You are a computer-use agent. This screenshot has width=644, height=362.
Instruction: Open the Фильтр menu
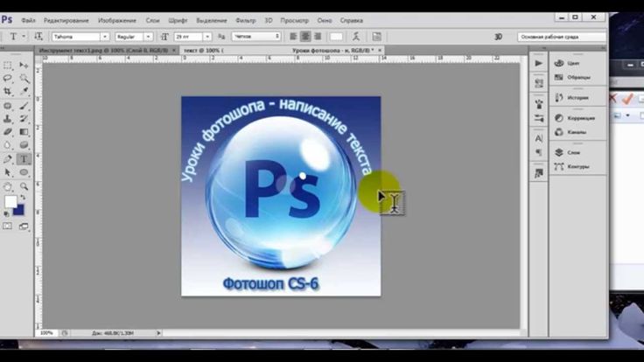tap(246, 20)
